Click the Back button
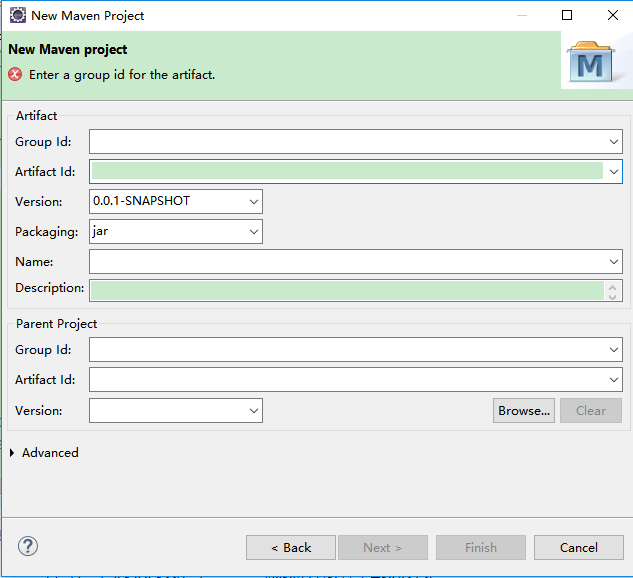Viewport: 633px width, 578px height. coord(291,548)
